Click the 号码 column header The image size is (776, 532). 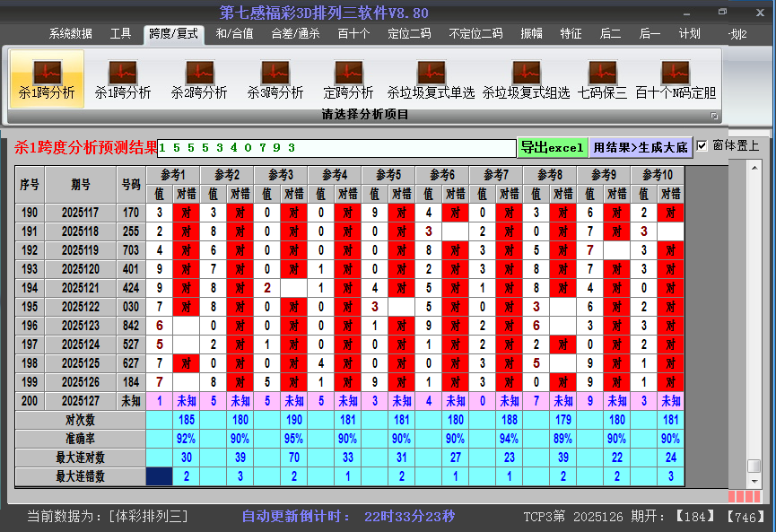(x=131, y=185)
